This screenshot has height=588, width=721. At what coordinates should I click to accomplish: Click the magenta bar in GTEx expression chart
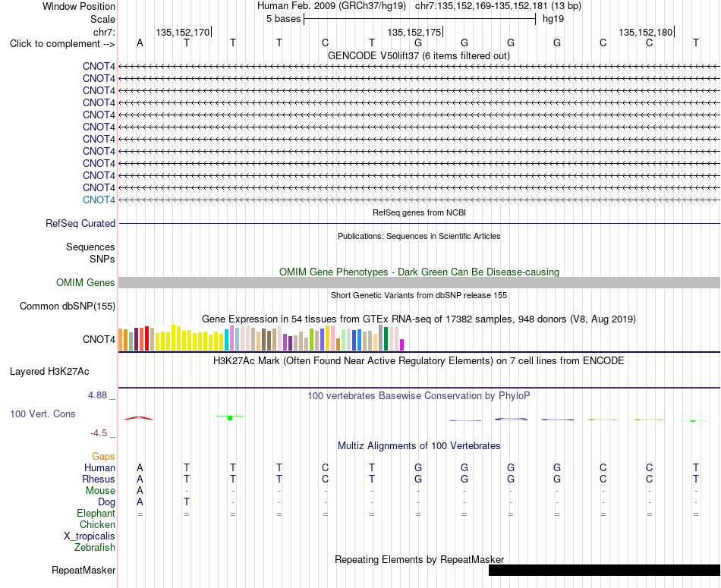tap(402, 344)
